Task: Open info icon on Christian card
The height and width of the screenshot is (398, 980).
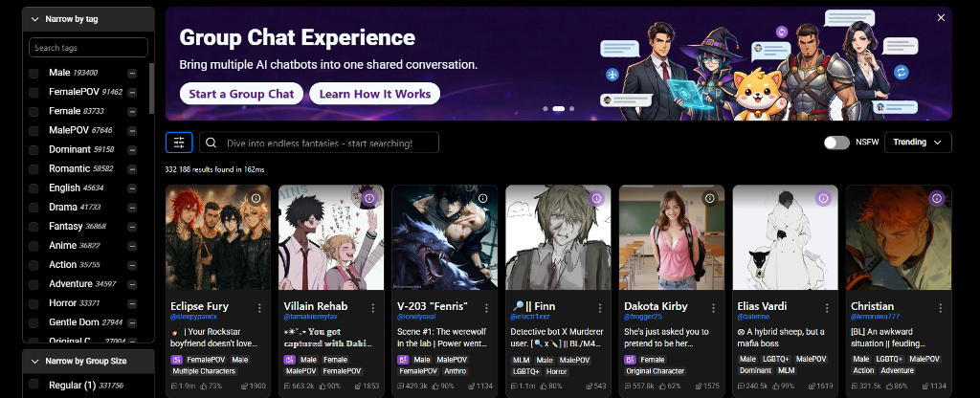Action: coord(936,198)
